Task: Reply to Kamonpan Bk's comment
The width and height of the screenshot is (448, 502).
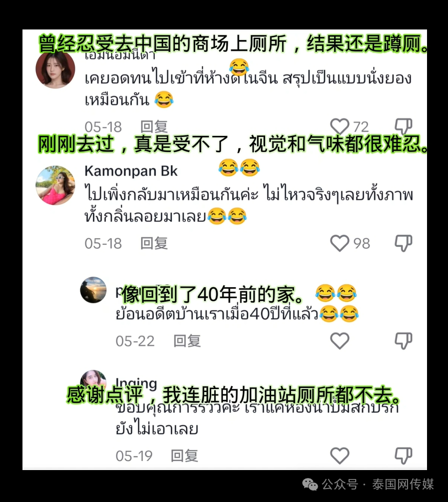Action: [x=154, y=243]
